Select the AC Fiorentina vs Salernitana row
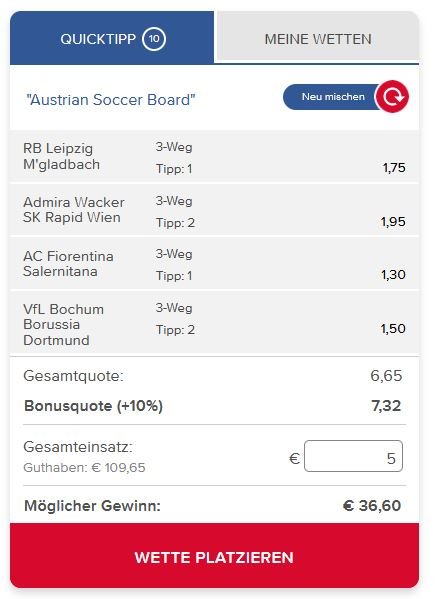The height and width of the screenshot is (599, 435). [215, 264]
